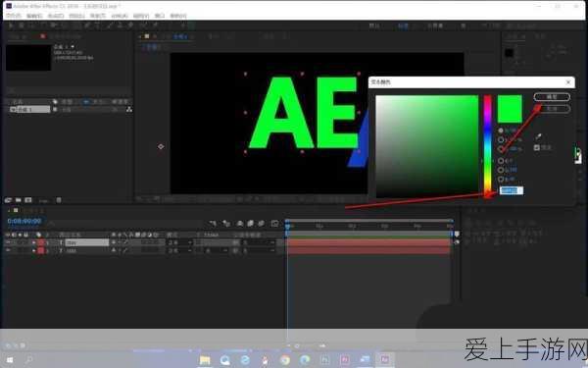Viewport: 588px width, 368px height.
Task: Toggle visibility eye of the first timeline layer
Action: point(8,242)
